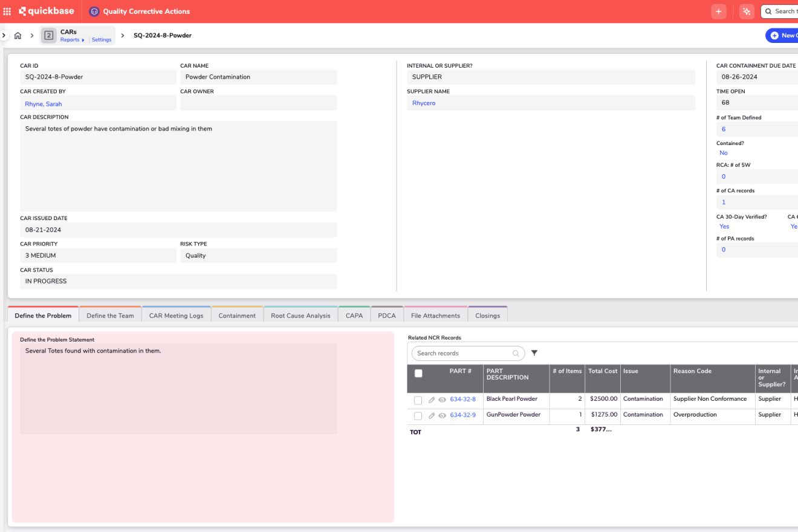Open the Containment tab
Screen dimensions: 798x532
click(x=237, y=316)
